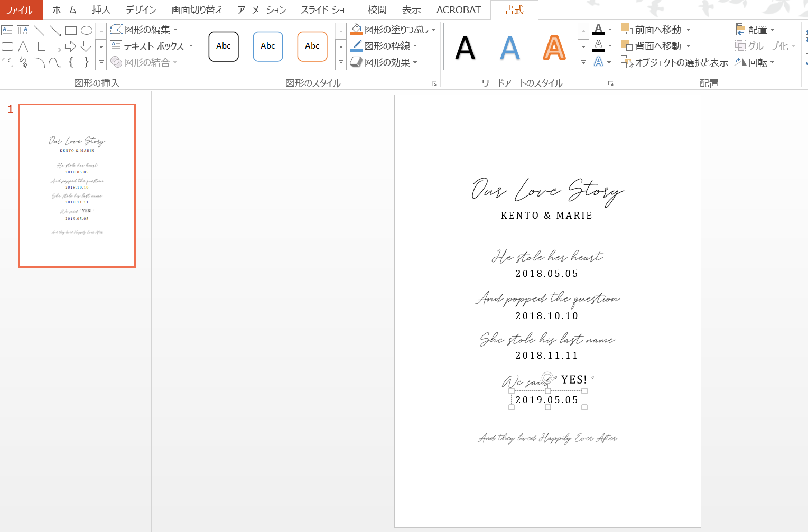Apply the orange WordArt A style
The height and width of the screenshot is (532, 808).
pos(554,48)
